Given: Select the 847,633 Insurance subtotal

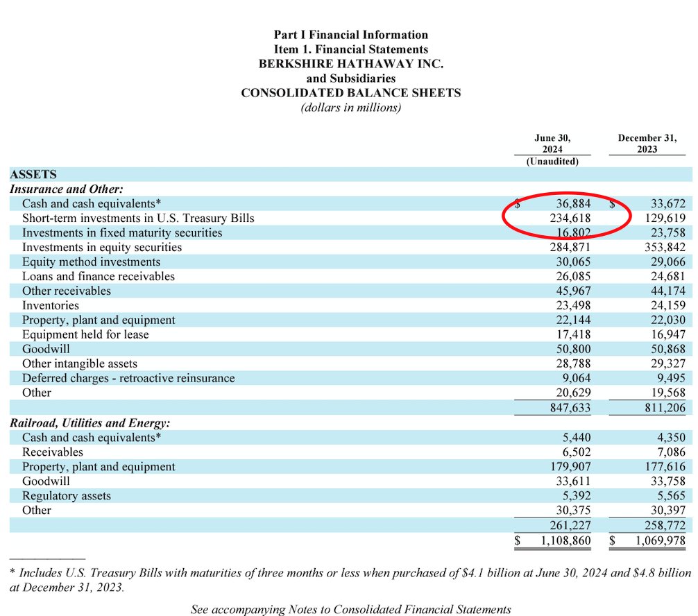Looking at the screenshot, I should (570, 408).
